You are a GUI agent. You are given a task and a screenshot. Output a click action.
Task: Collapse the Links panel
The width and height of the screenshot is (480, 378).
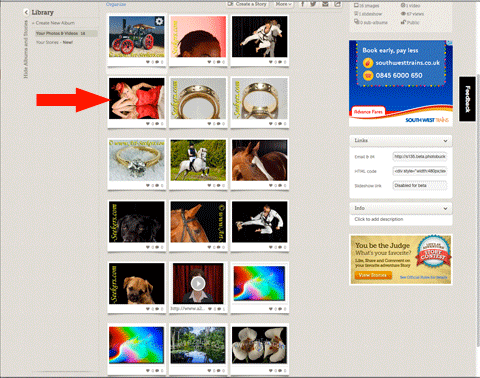click(x=445, y=141)
